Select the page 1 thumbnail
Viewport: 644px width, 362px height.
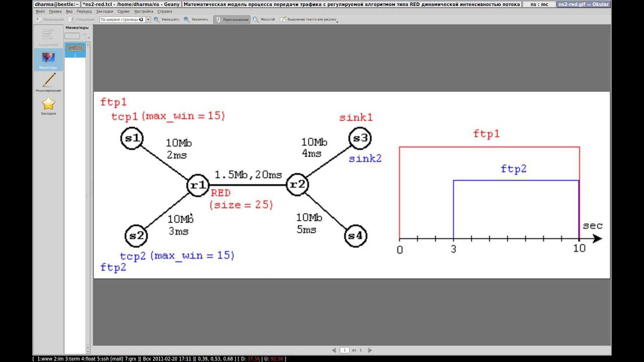point(75,50)
